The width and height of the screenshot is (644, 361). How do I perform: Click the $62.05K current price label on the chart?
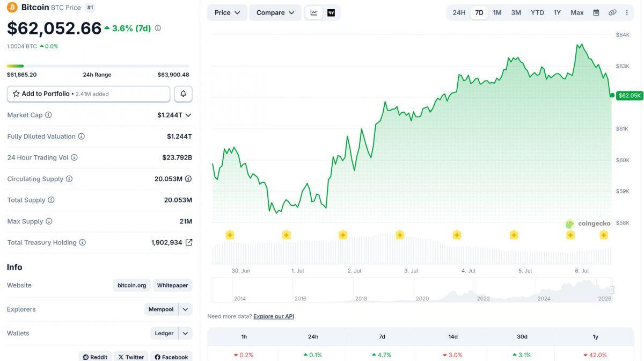[630, 96]
